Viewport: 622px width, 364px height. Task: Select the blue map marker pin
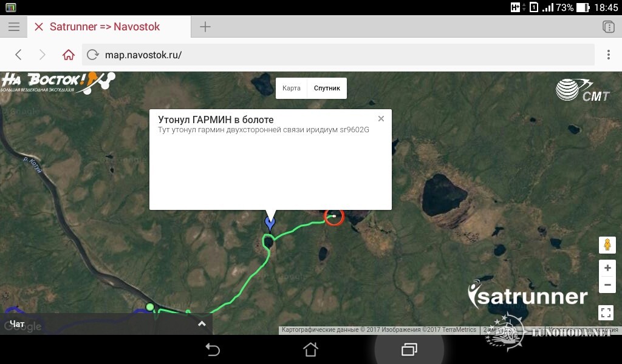click(270, 224)
